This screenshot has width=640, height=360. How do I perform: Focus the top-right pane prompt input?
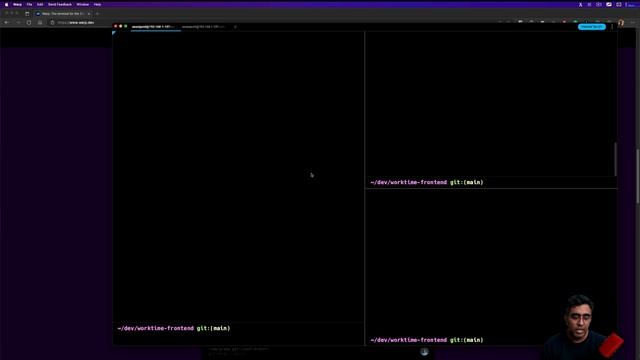pos(491,182)
